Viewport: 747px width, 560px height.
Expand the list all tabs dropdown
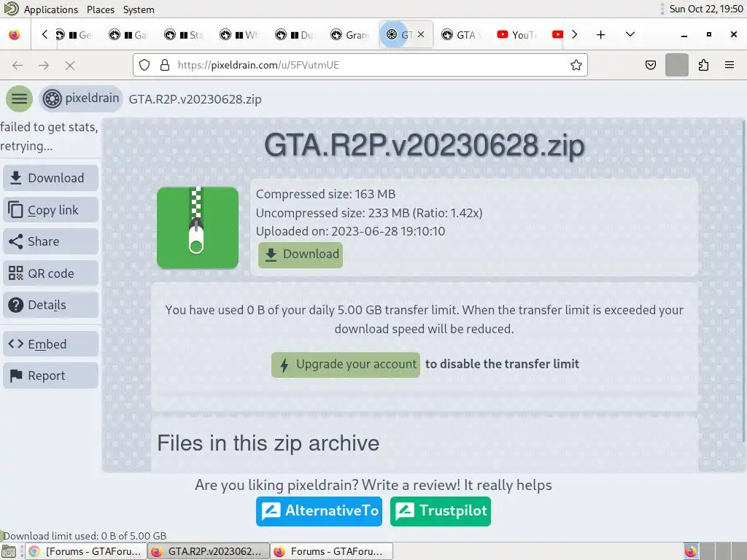[x=630, y=35]
